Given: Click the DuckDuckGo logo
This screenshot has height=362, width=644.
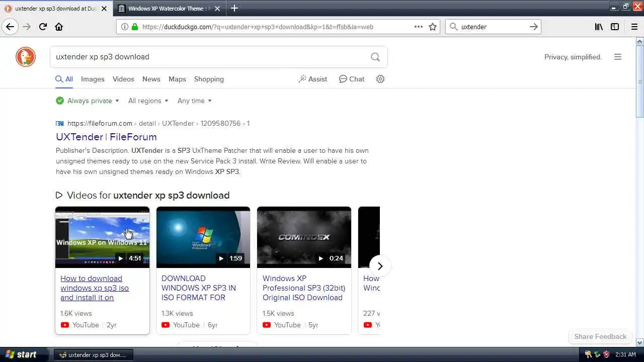Looking at the screenshot, I should pos(26,57).
